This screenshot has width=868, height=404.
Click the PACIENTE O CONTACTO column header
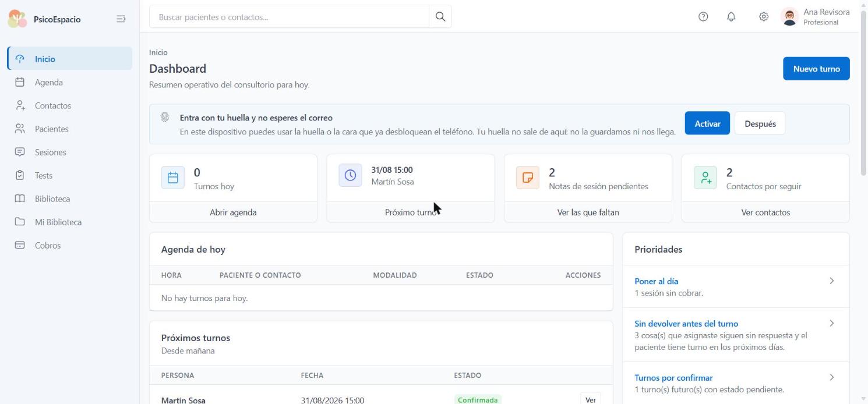point(260,275)
